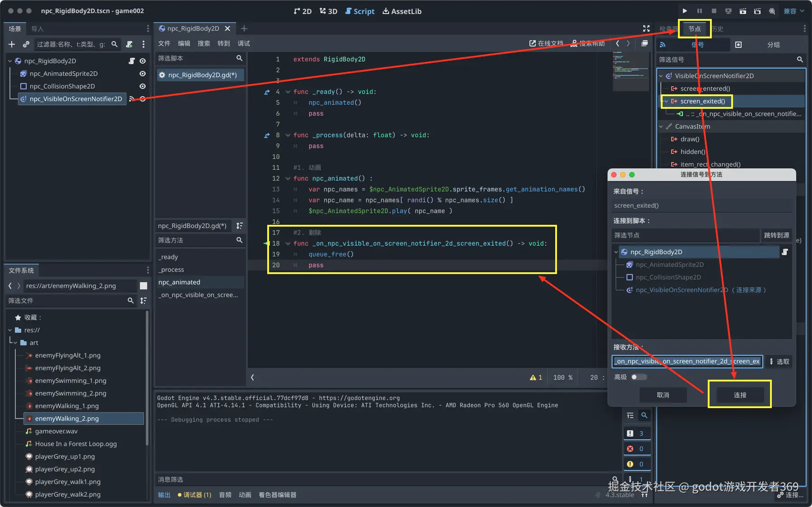812x507 pixels.
Task: Collapse the scripts panel with the arrow
Action: (252, 377)
